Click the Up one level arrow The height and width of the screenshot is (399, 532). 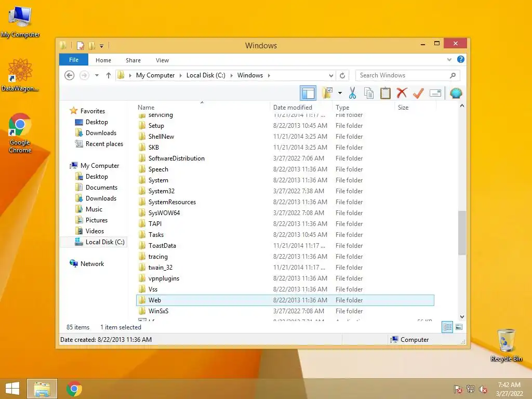(108, 75)
